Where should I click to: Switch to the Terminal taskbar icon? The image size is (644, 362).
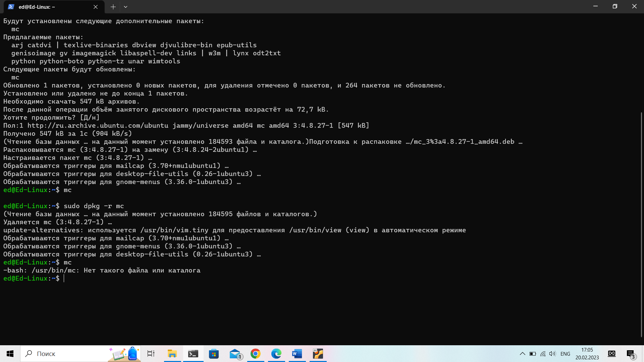pos(193,354)
